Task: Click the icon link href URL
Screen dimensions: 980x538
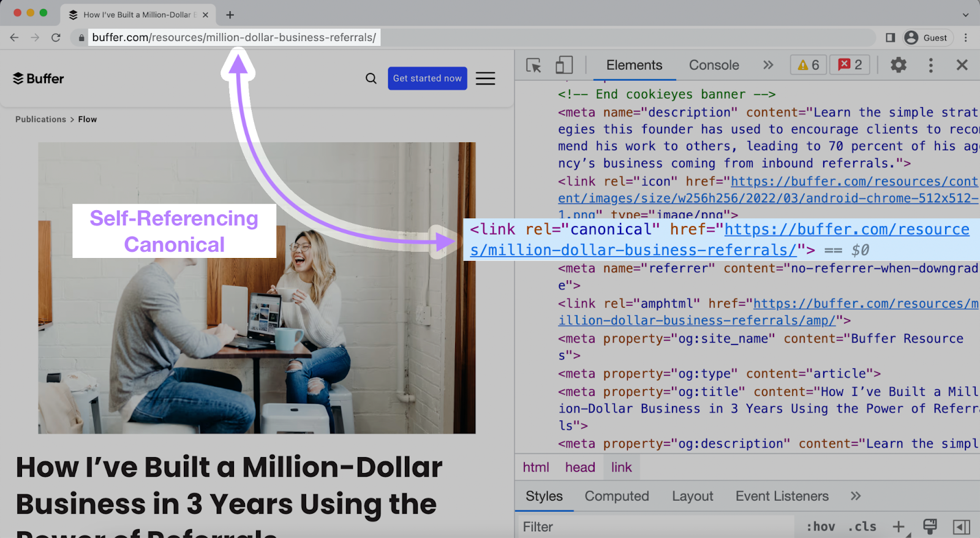Action: point(768,198)
